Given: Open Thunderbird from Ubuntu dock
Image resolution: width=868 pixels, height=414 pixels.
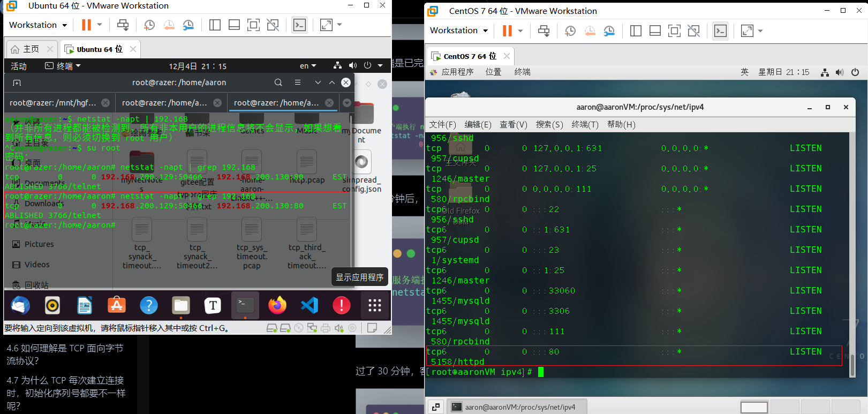Looking at the screenshot, I should [x=20, y=305].
